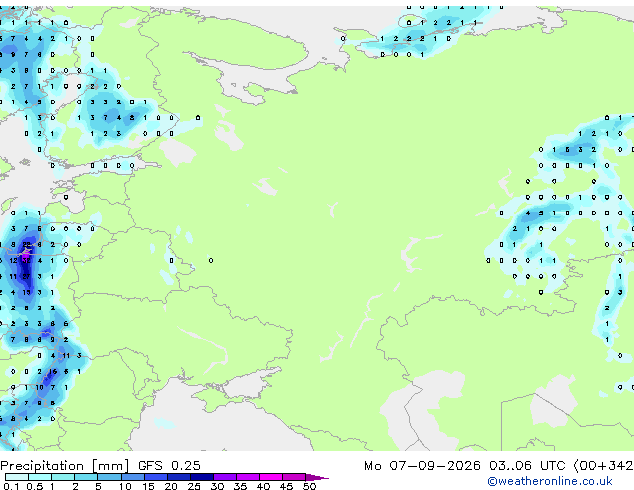Select the 1–2 mm legend color box
Screen dimensions: 634x490
(x=63, y=477)
